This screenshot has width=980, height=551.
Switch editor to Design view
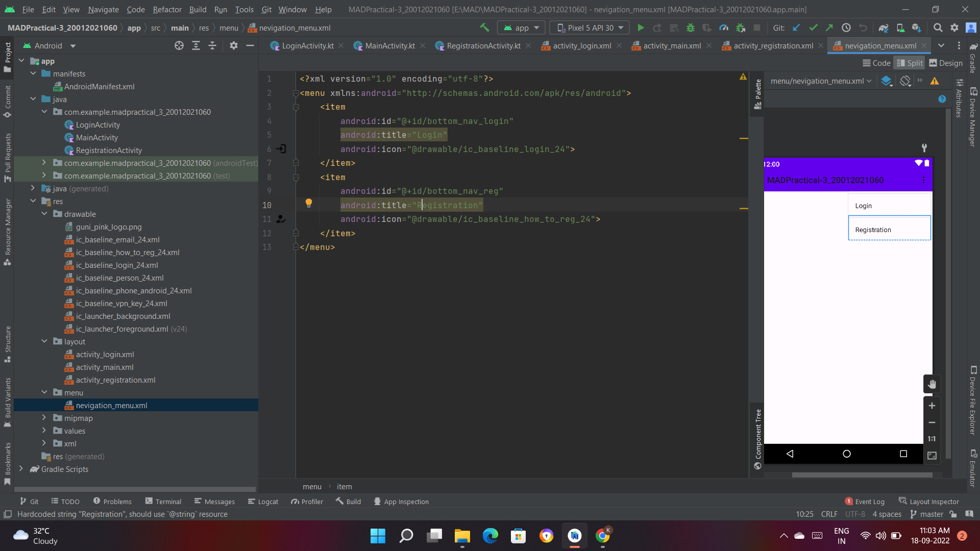[x=946, y=63]
